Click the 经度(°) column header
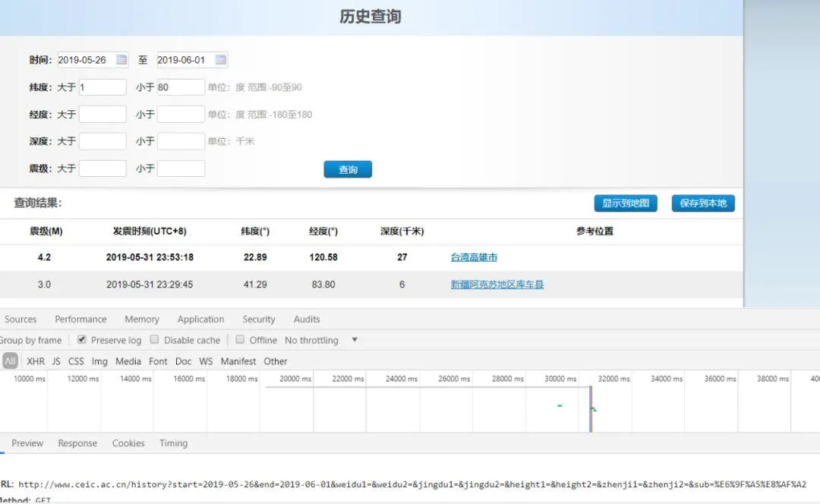 tap(323, 231)
